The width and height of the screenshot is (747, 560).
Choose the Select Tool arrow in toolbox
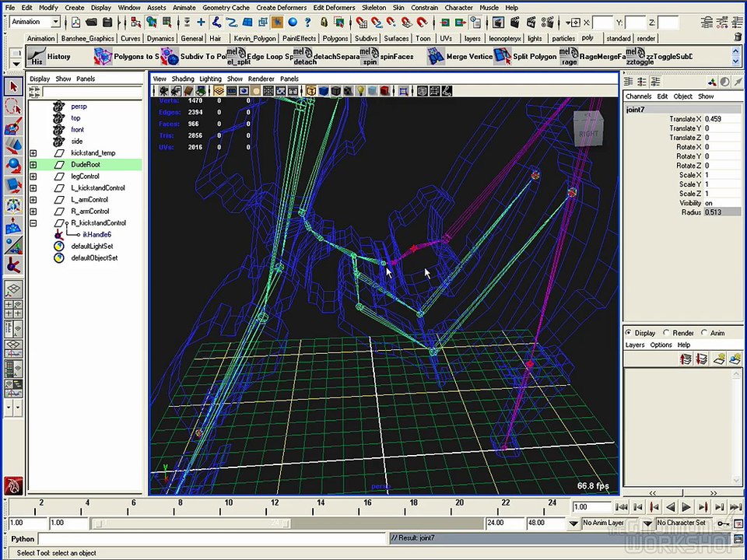[x=13, y=86]
